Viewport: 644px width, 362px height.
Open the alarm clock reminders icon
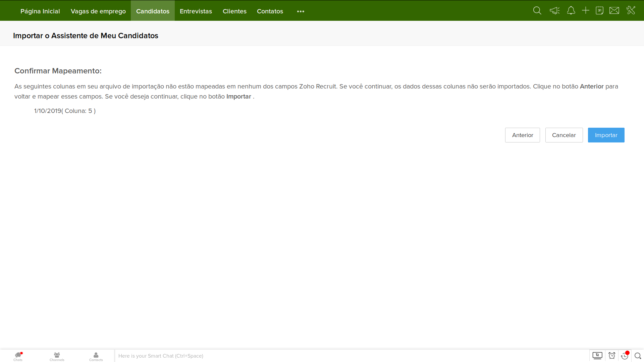tap(612, 356)
